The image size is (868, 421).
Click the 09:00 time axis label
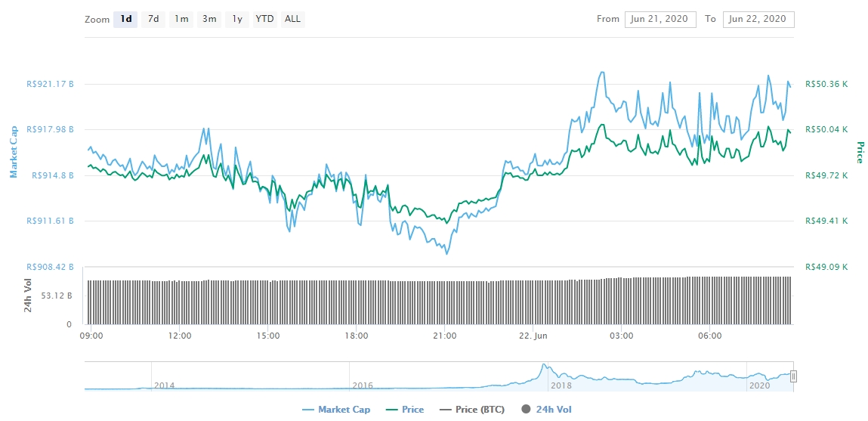(x=91, y=336)
